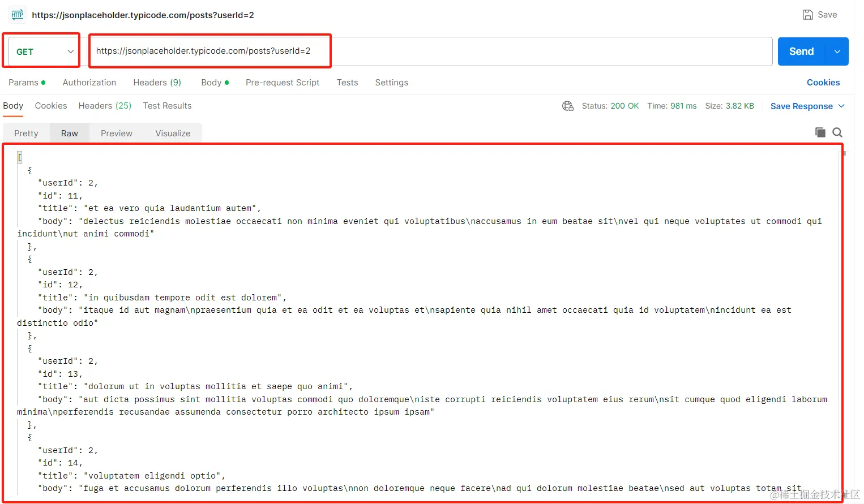Viewport: 864px width, 504px height.
Task: Save the request with the Save button
Action: (820, 15)
